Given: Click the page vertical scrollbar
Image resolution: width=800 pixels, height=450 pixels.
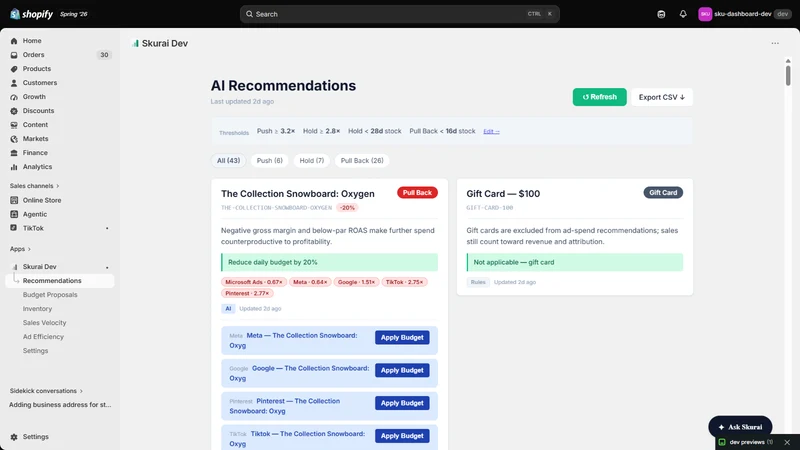Looking at the screenshot, I should pyautogui.click(x=788, y=76).
